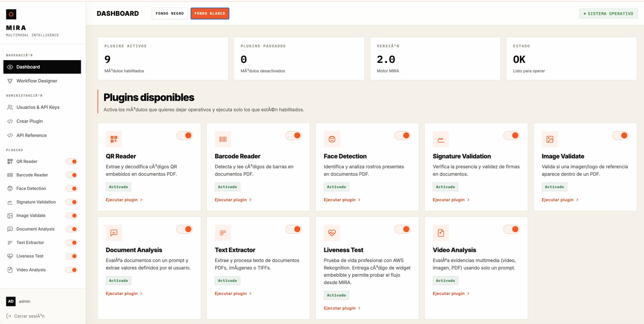Toggle Image Validate switch in sidebar
Viewport: 644px width, 324px height.
click(72, 216)
